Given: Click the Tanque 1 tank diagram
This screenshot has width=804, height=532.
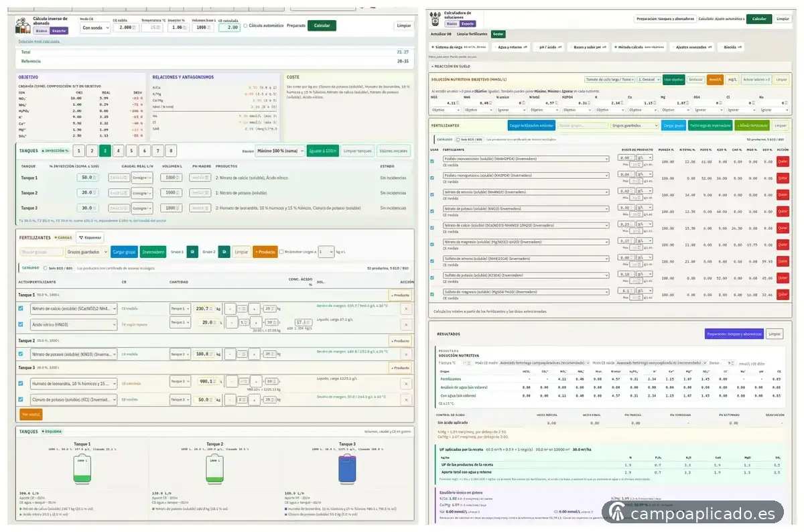Looking at the screenshot, I should [82, 469].
